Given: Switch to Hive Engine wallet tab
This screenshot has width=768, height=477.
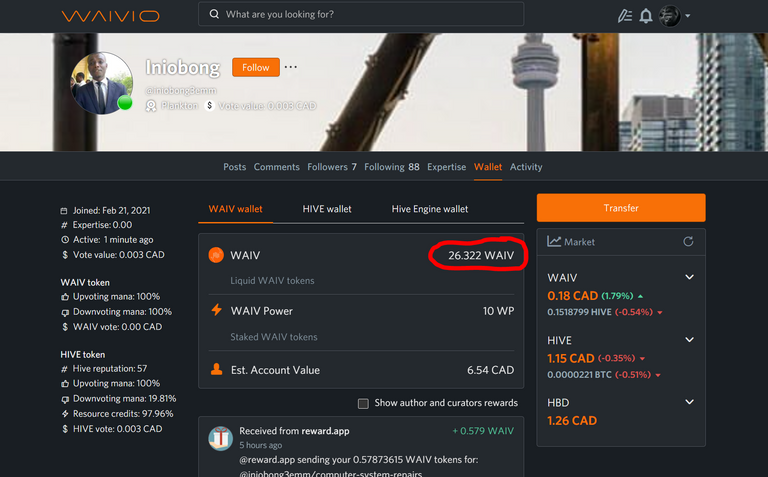Looking at the screenshot, I should pos(430,209).
